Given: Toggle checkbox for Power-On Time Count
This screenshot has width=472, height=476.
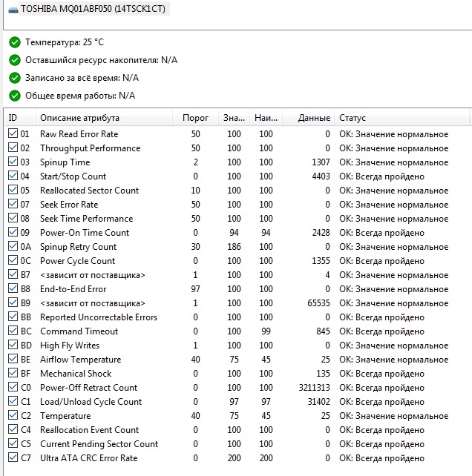Looking at the screenshot, I should pyautogui.click(x=13, y=233).
